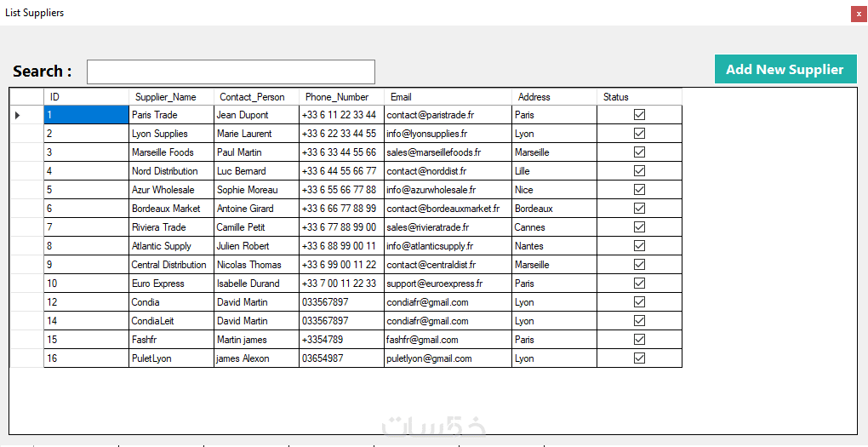Select the Bordeaux Market cell
The height and width of the screenshot is (447, 868).
coord(172,209)
